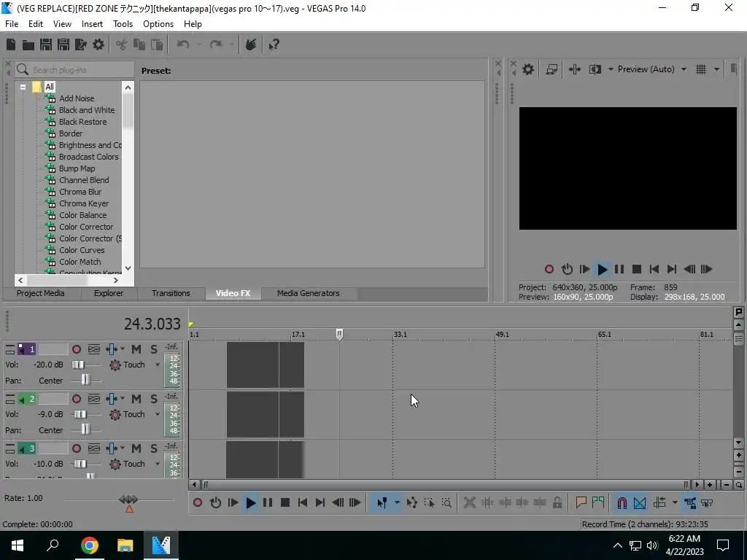The height and width of the screenshot is (560, 747).
Task: Open track 1 Touch automation mode dropdown
Action: coord(158,365)
